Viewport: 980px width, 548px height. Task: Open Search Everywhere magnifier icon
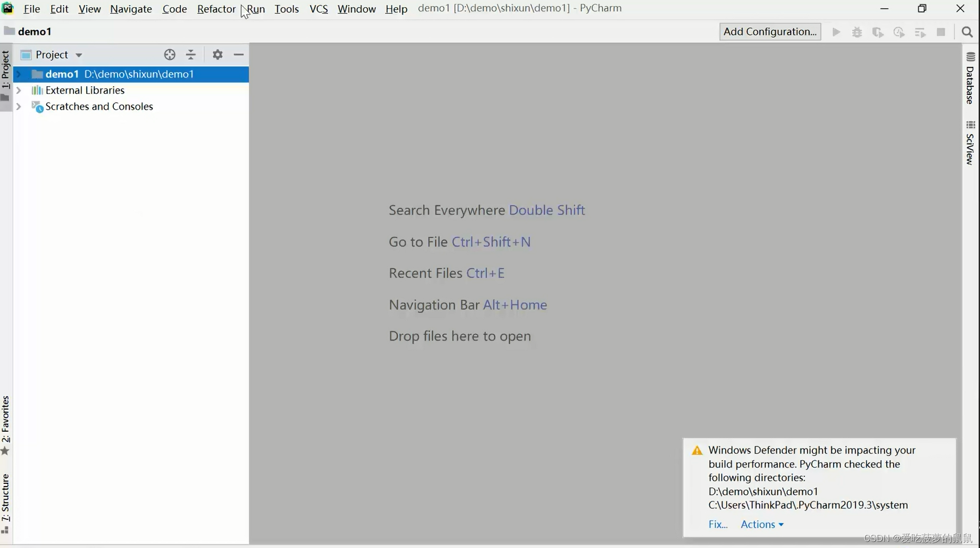coord(967,32)
